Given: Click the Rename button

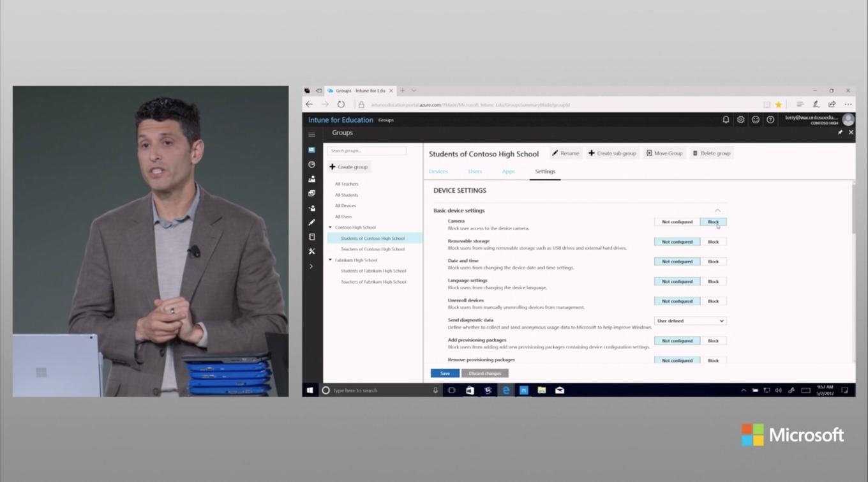Looking at the screenshot, I should [x=565, y=153].
